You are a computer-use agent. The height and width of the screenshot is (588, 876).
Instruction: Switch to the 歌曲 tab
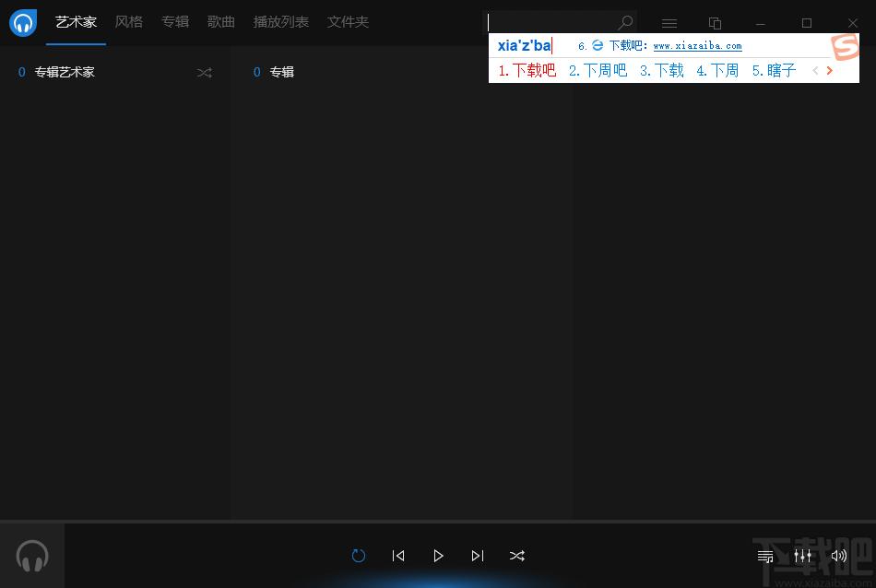point(220,22)
